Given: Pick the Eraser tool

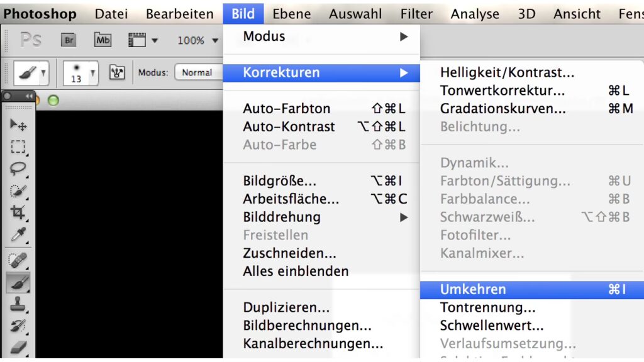Looking at the screenshot, I should [x=18, y=348].
